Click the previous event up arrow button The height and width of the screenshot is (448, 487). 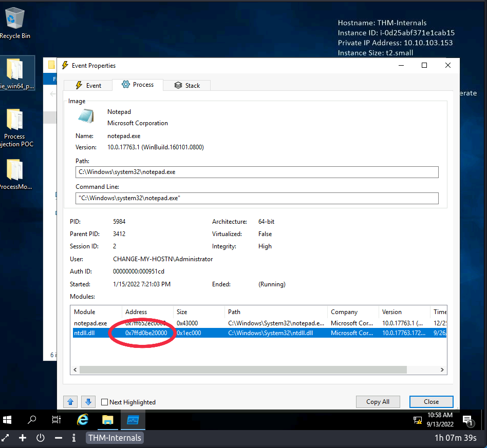pos(70,402)
